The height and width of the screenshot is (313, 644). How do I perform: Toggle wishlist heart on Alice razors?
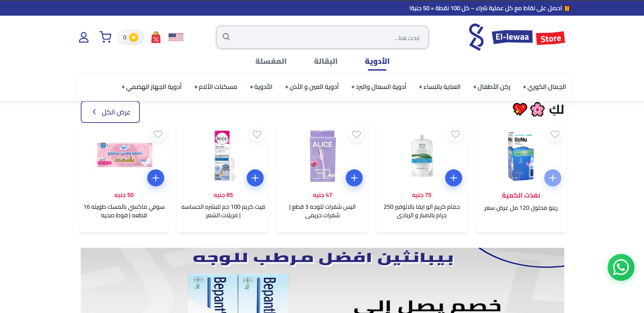pyautogui.click(x=357, y=134)
